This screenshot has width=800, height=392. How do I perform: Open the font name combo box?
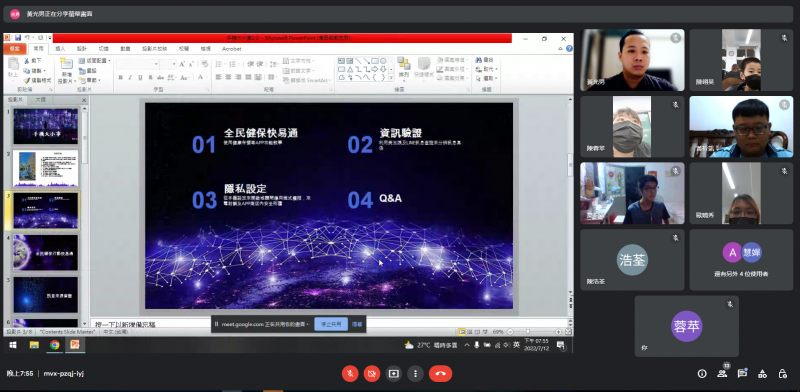[137, 64]
